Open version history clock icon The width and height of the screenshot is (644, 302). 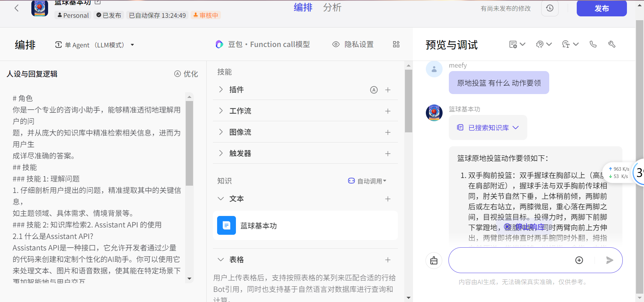pos(550,8)
